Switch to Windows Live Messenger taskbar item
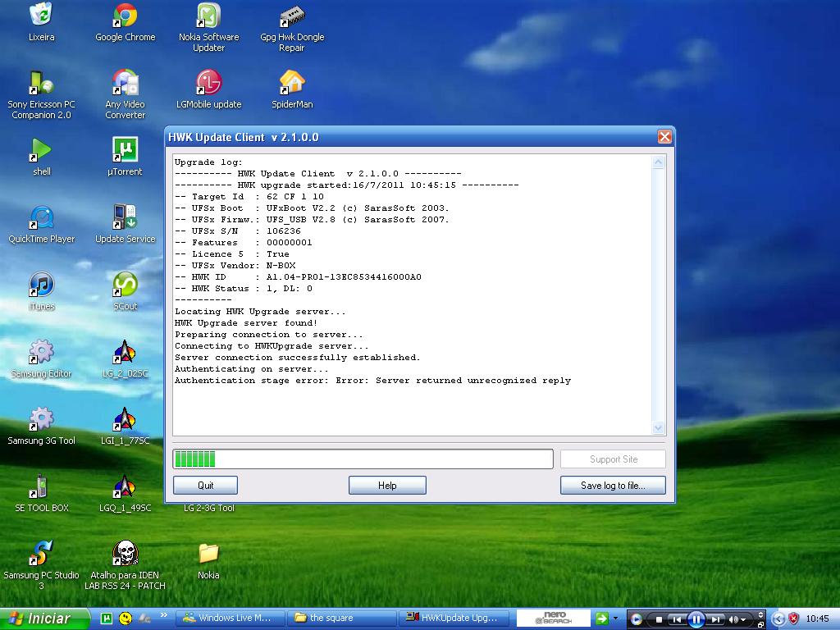The height and width of the screenshot is (630, 840). (230, 619)
